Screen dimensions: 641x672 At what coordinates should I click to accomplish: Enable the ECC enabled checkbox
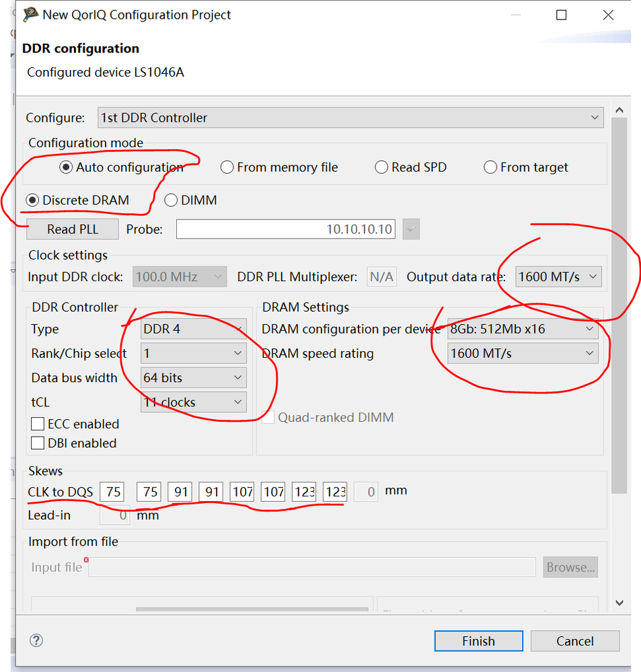tap(38, 424)
